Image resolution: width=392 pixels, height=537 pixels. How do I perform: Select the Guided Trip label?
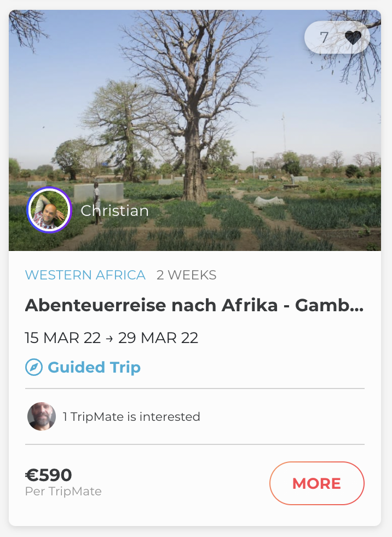pyautogui.click(x=94, y=367)
